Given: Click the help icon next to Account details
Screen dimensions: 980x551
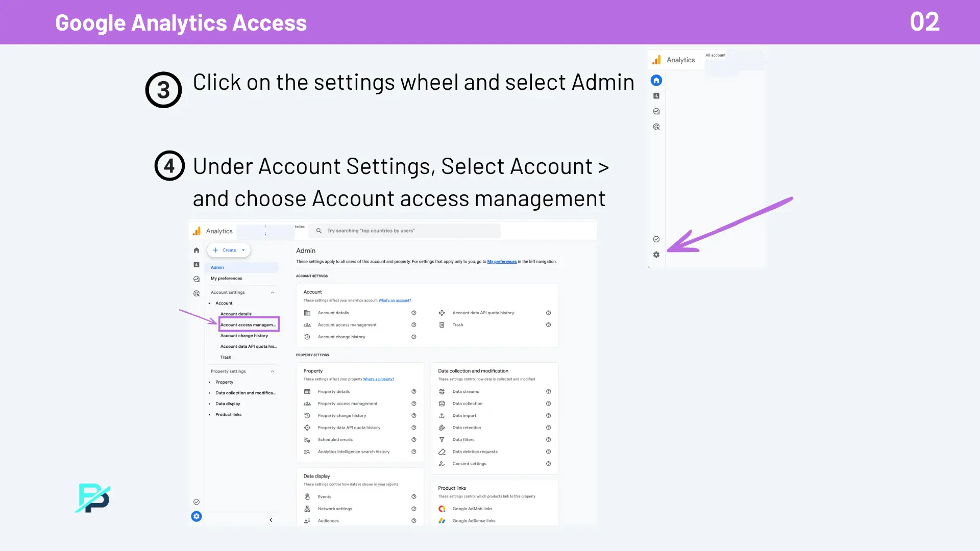Looking at the screenshot, I should (x=414, y=313).
